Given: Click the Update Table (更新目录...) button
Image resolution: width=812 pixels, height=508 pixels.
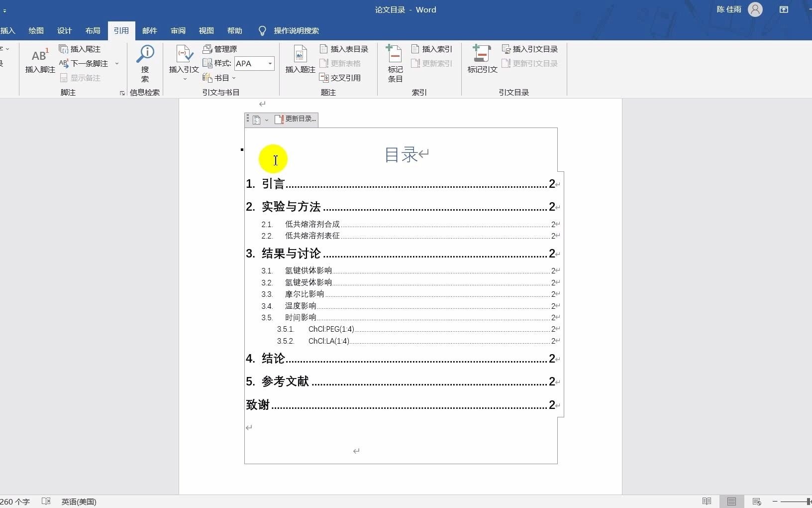Looking at the screenshot, I should [x=296, y=119].
